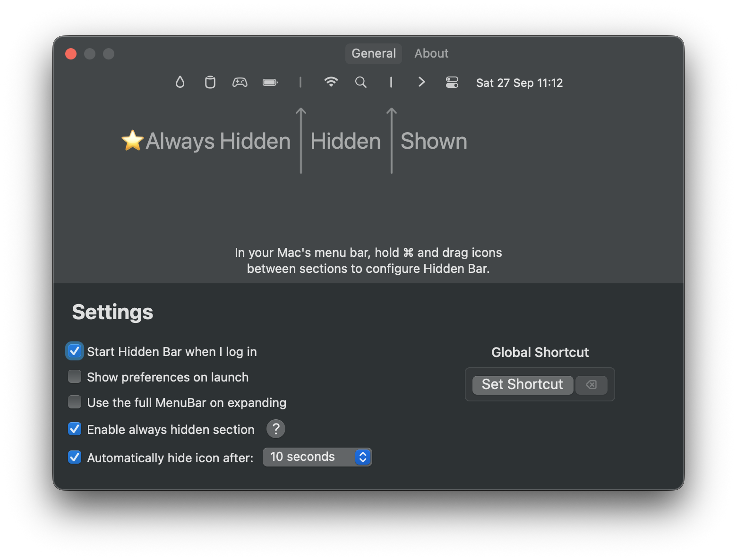Select the General tab
737x560 pixels.
[374, 53]
